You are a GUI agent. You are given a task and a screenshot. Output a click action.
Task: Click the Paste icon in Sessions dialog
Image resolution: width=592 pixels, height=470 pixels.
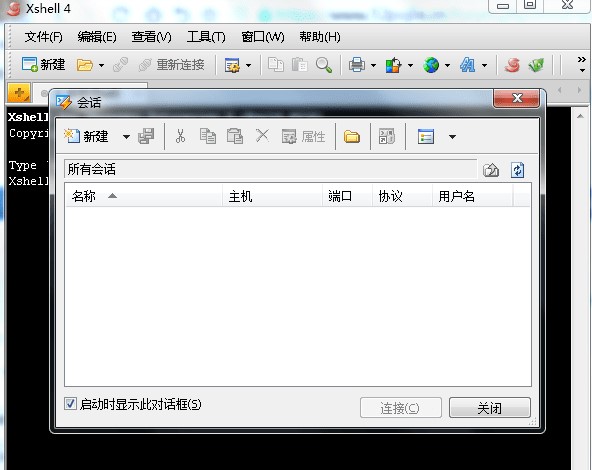[x=234, y=136]
